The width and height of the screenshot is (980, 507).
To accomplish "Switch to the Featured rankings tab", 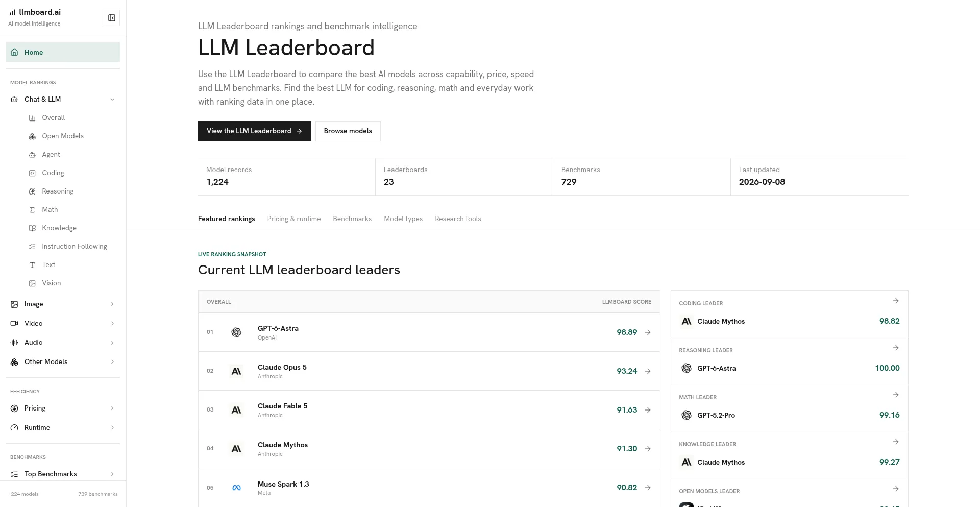I will tap(226, 219).
